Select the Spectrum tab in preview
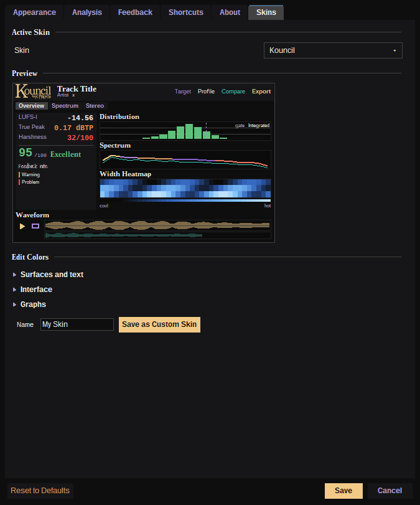Image resolution: width=420 pixels, height=505 pixels. coord(65,106)
